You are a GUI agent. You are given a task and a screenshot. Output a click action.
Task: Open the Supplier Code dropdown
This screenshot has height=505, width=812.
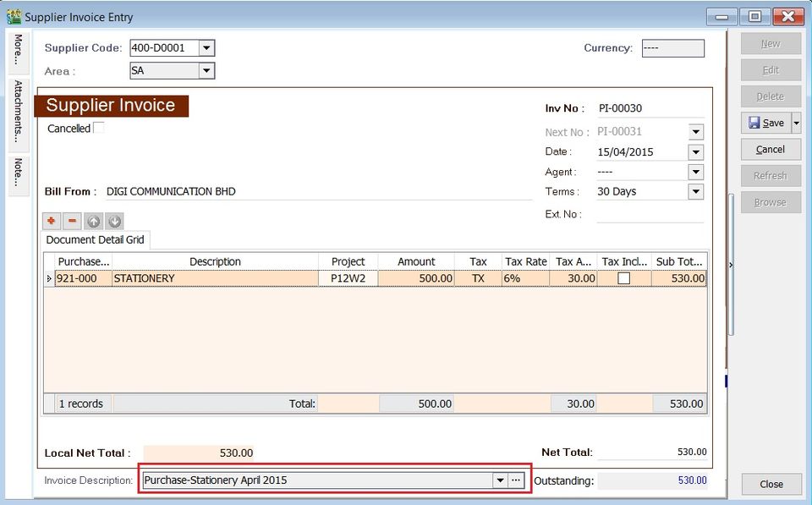click(206, 47)
